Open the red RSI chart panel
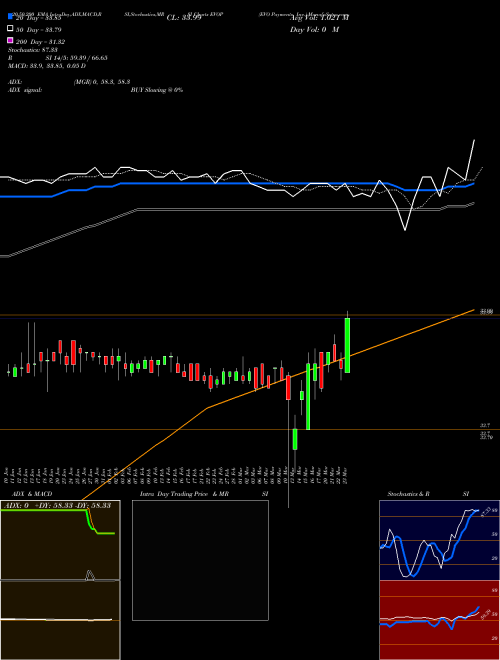500x660 pixels. tap(439, 620)
